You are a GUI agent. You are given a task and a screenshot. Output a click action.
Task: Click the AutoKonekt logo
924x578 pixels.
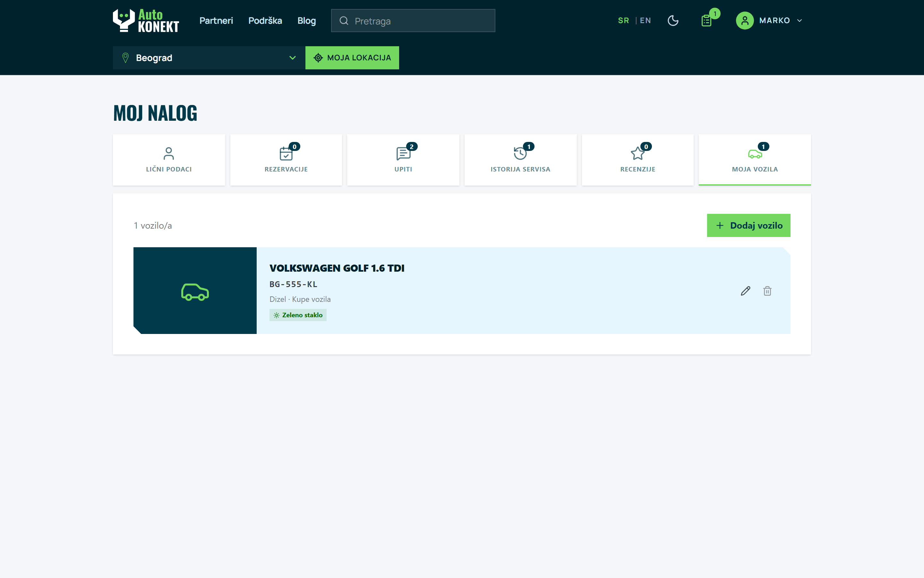pyautogui.click(x=146, y=21)
